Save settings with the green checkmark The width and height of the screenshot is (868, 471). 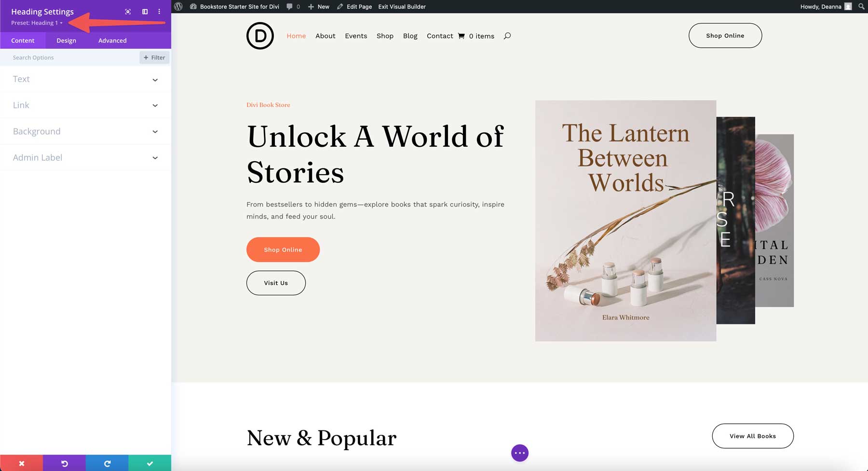(x=149, y=463)
